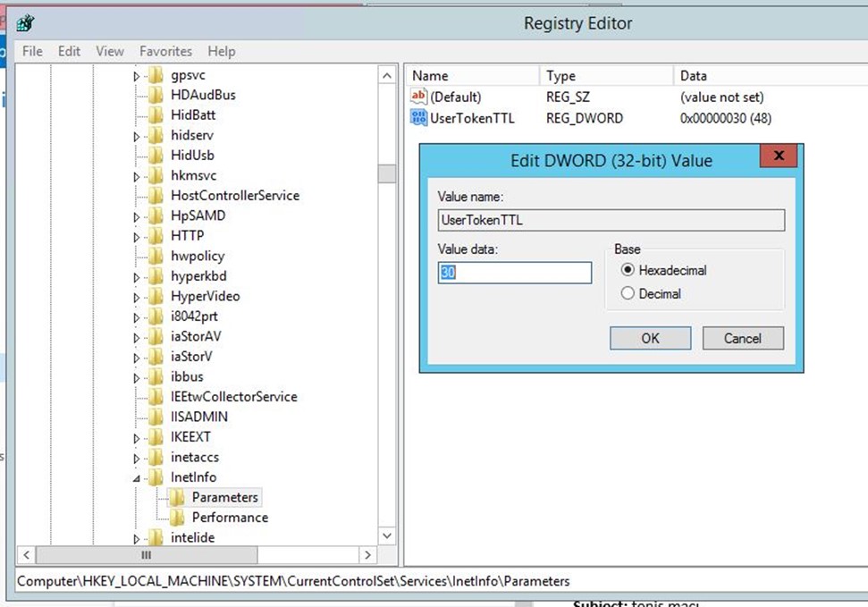The height and width of the screenshot is (607, 868).
Task: Select the inetaccs tree key
Action: point(194,457)
